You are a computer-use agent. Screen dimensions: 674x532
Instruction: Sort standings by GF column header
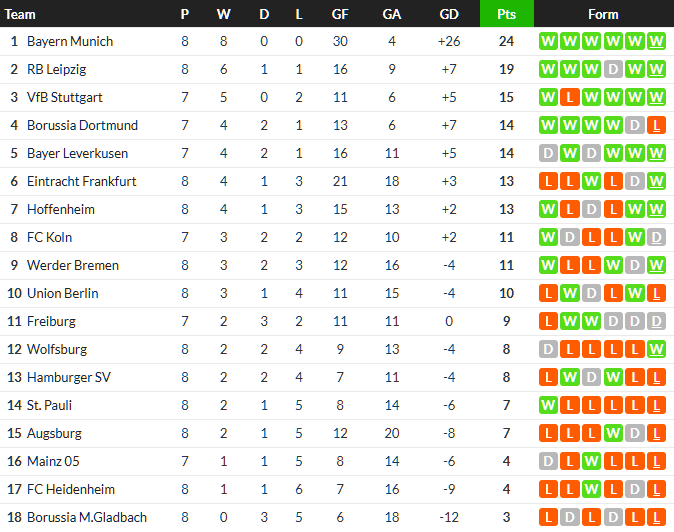[x=340, y=14]
